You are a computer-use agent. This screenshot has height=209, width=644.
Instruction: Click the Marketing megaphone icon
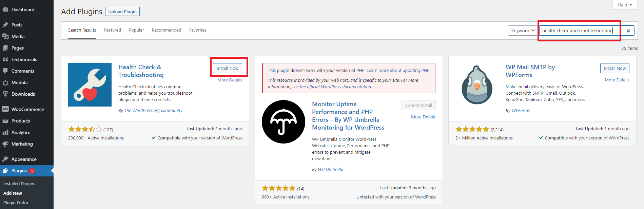point(5,144)
